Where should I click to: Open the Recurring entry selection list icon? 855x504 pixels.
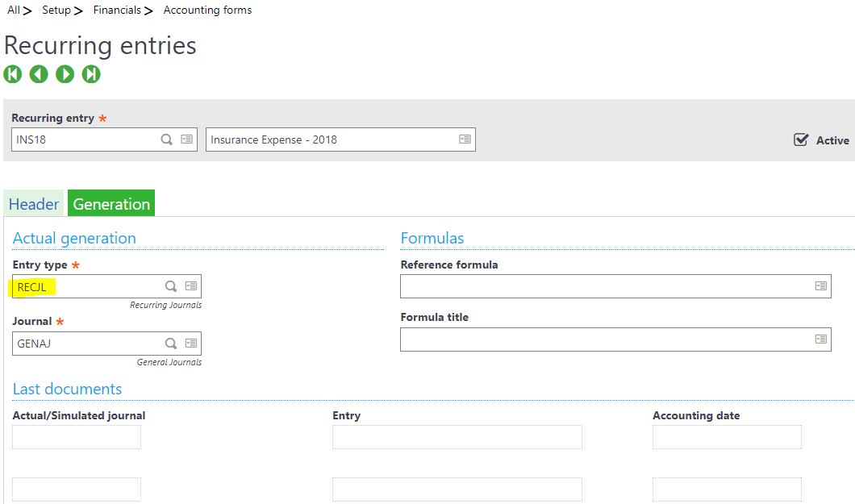(x=189, y=139)
